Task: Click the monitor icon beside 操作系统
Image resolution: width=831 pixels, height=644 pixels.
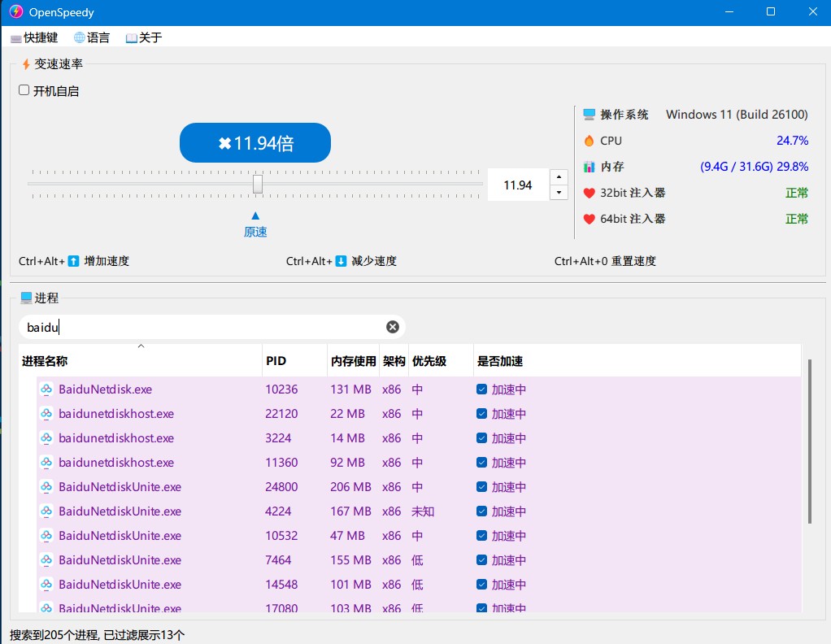Action: click(589, 115)
